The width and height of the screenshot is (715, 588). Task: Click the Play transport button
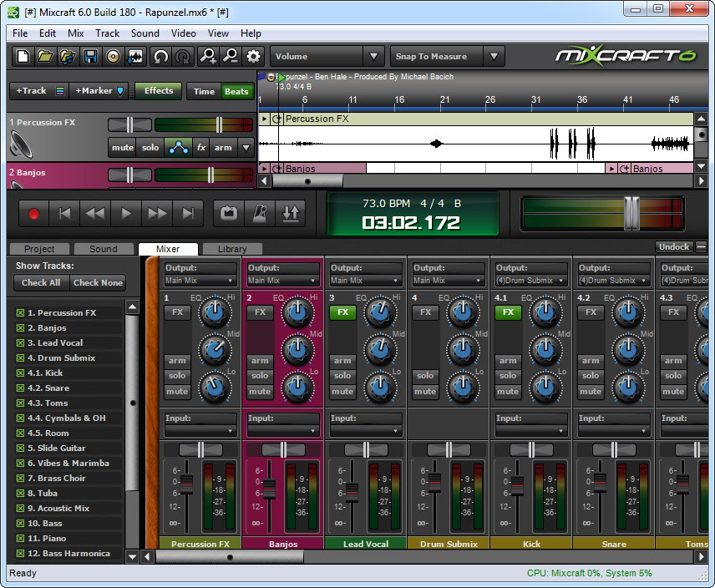click(x=126, y=213)
